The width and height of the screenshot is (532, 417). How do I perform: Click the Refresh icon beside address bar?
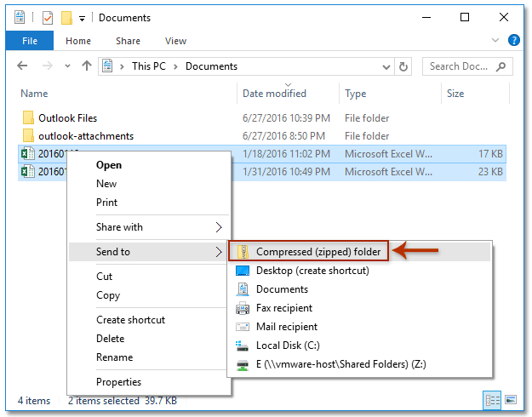point(403,66)
